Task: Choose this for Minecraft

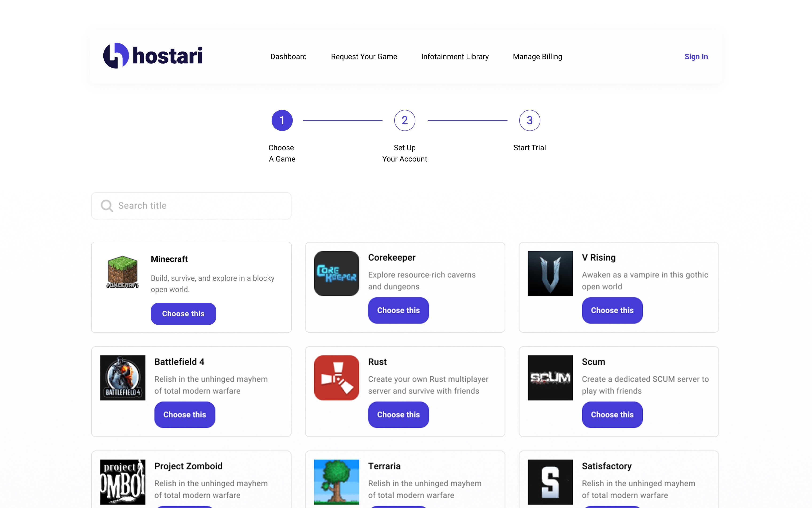Action: 183,313
